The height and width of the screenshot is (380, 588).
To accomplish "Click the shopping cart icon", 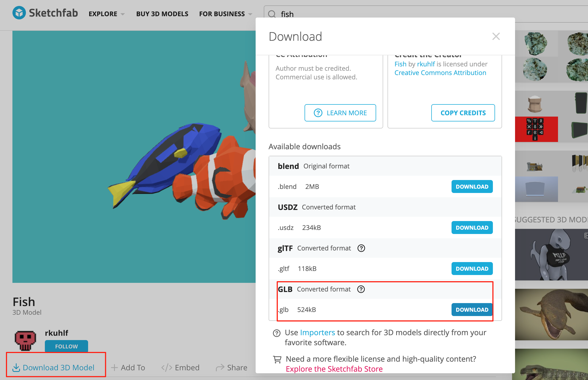I will [x=277, y=359].
